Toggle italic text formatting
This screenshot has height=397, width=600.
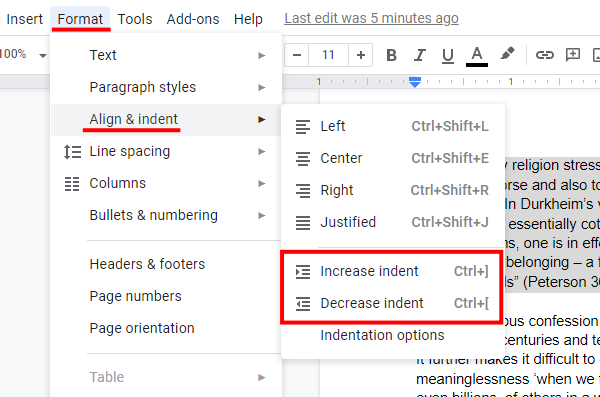(419, 55)
